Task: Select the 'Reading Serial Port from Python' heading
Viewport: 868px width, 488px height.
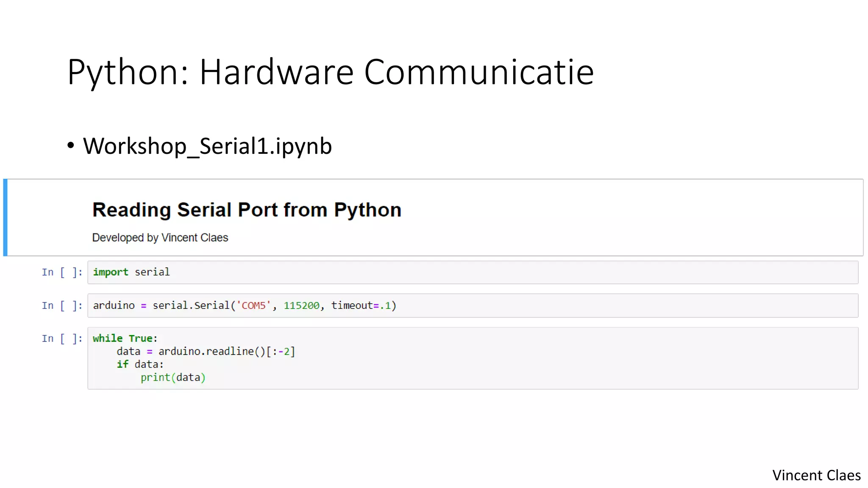Action: (247, 210)
